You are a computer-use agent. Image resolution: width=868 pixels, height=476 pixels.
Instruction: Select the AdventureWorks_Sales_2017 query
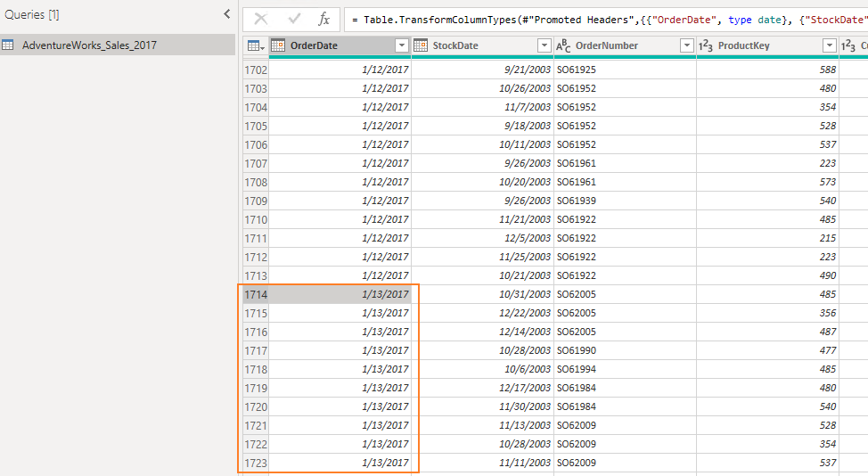tap(118, 45)
